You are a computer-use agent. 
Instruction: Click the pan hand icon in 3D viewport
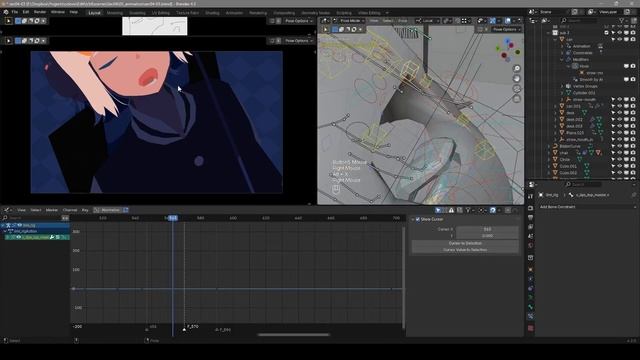pyautogui.click(x=516, y=79)
